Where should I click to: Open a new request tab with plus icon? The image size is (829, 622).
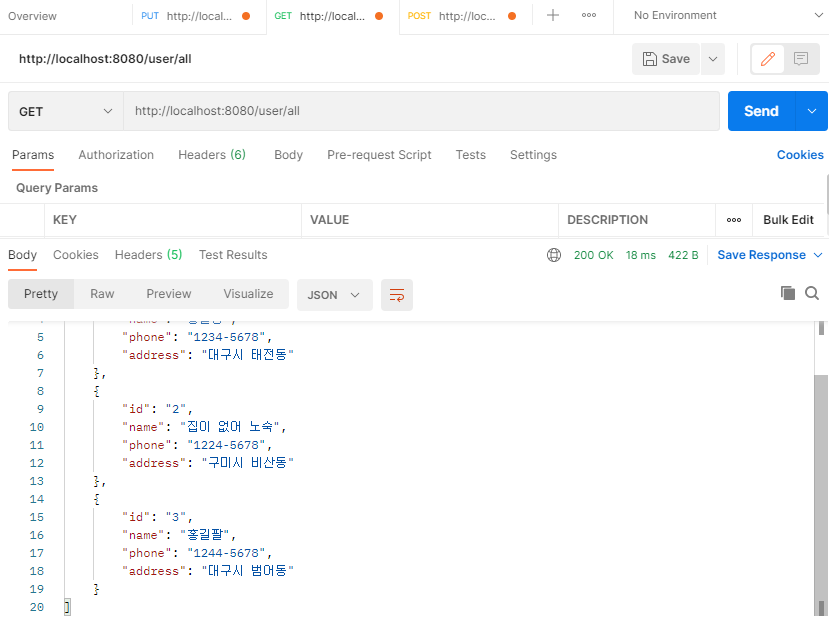click(552, 15)
